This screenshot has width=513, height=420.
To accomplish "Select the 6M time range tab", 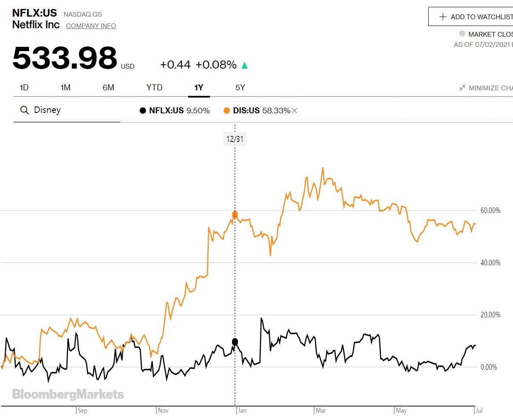I will click(x=109, y=87).
